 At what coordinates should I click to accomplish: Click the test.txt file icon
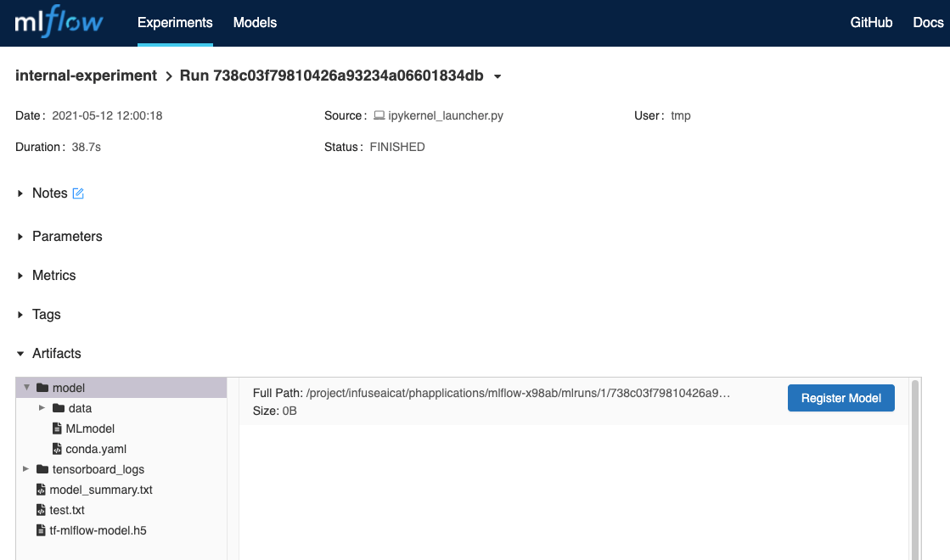coord(41,510)
